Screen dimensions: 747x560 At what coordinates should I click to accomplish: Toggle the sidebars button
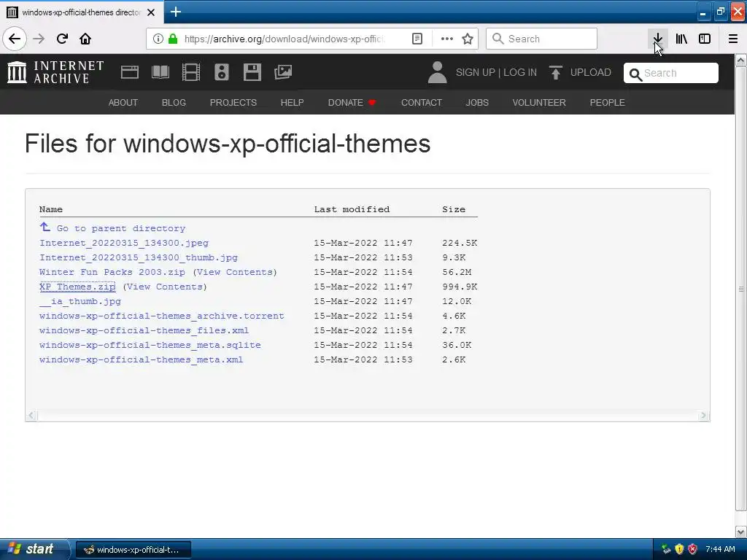tap(705, 39)
